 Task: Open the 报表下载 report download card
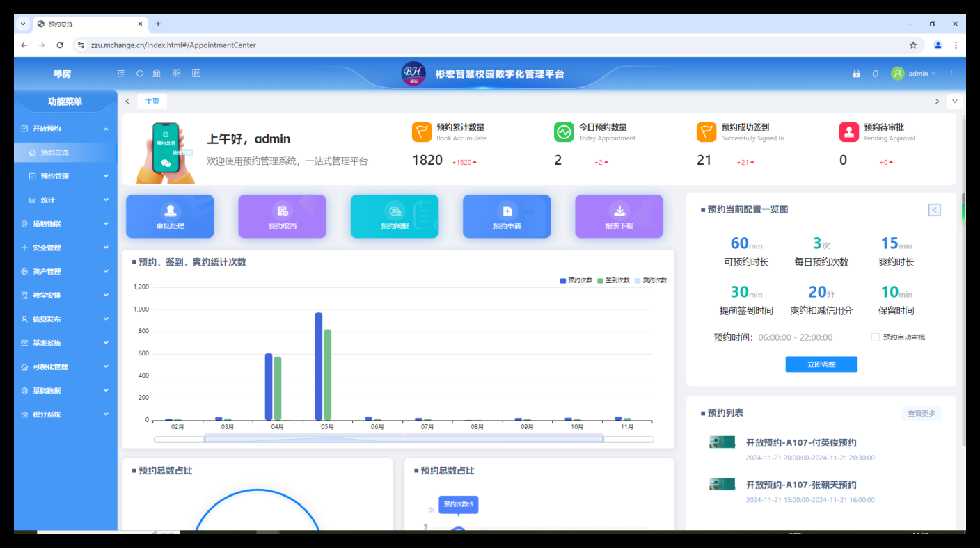point(619,216)
